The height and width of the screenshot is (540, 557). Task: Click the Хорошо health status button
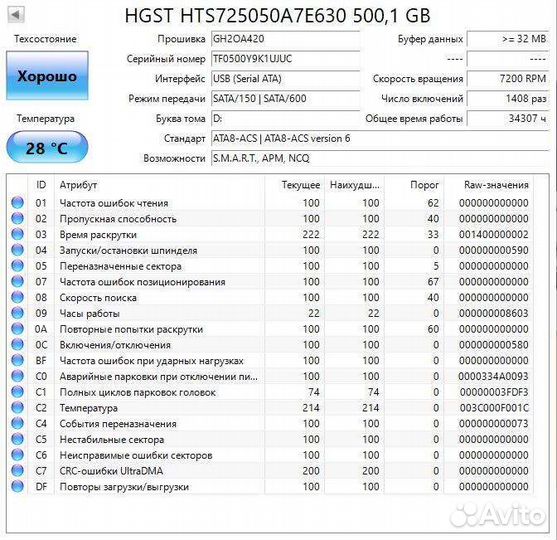click(x=47, y=76)
